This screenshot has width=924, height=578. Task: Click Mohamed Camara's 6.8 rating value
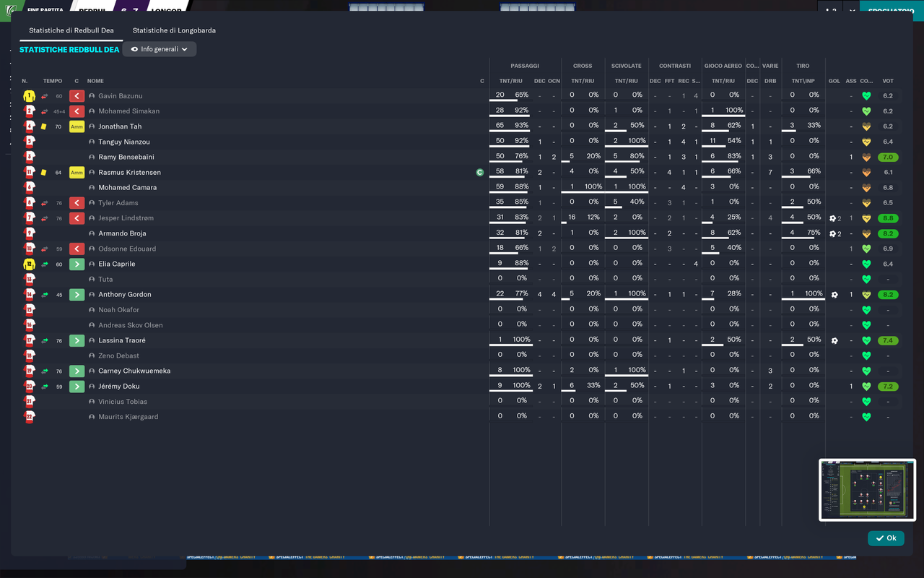[888, 188]
